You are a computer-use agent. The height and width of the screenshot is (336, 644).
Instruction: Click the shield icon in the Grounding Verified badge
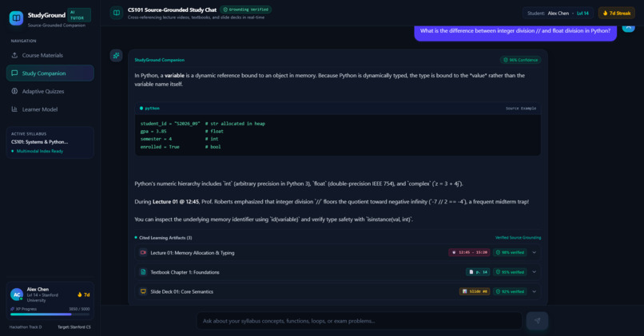tap(225, 10)
